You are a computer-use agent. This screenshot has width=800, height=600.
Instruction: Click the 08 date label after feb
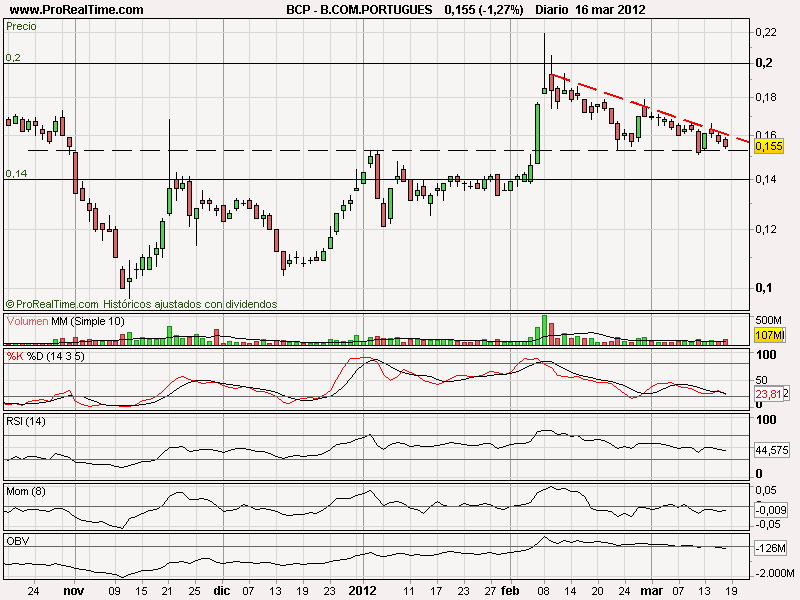coord(544,591)
